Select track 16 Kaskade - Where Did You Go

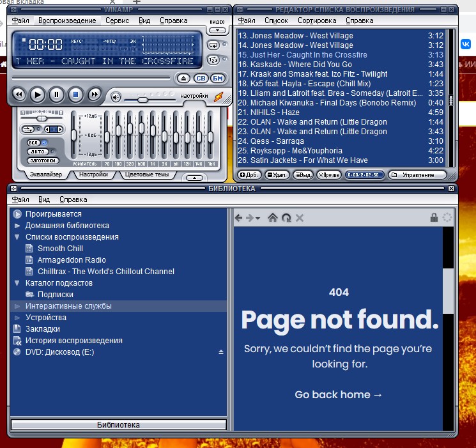(341, 65)
